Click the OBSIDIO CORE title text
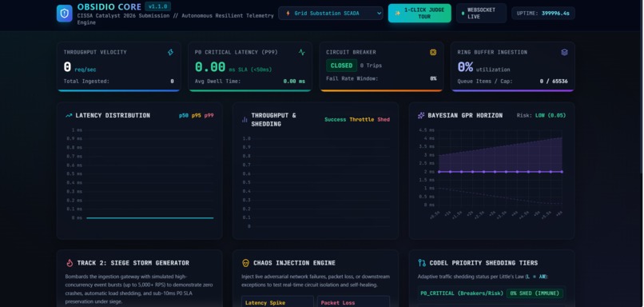This screenshot has height=307, width=644. pos(109,7)
